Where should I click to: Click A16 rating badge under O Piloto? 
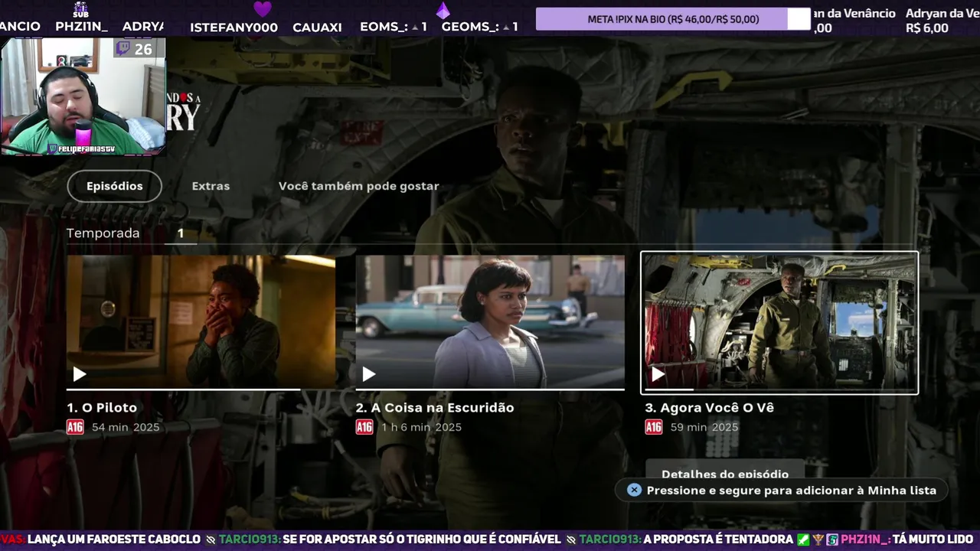pyautogui.click(x=75, y=427)
